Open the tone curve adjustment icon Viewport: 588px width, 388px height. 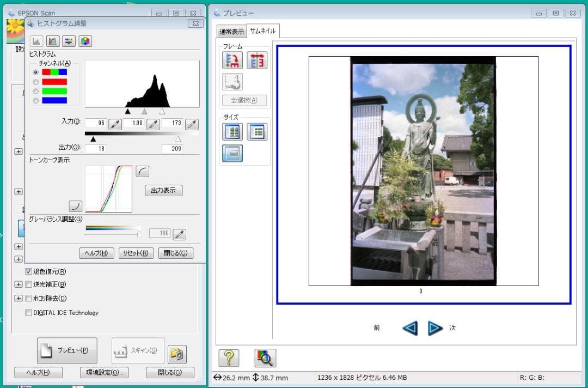click(x=52, y=41)
